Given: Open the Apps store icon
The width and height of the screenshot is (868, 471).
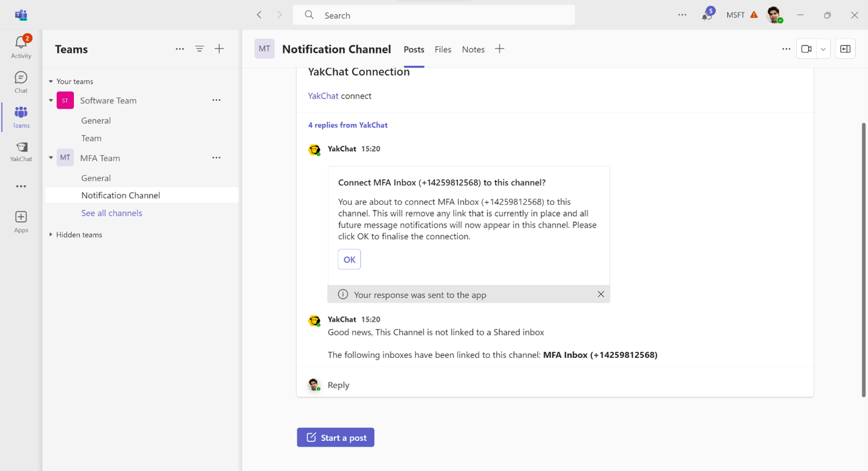Looking at the screenshot, I should [21, 221].
